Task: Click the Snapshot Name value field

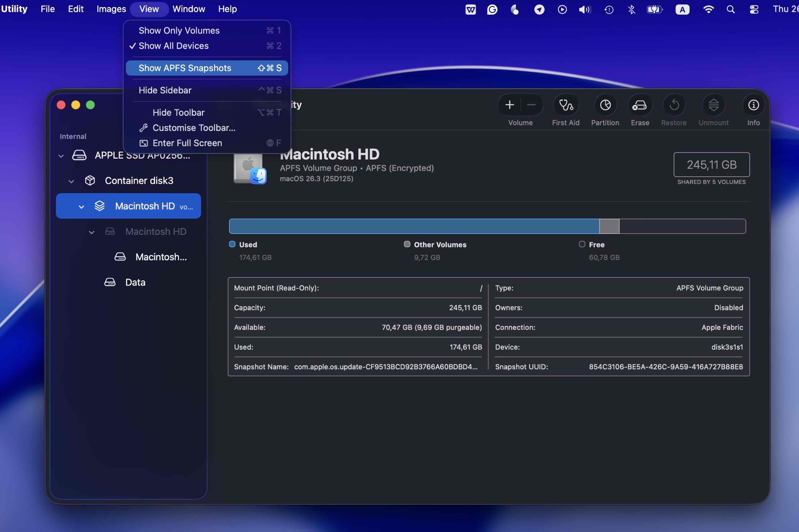Action: coord(385,367)
